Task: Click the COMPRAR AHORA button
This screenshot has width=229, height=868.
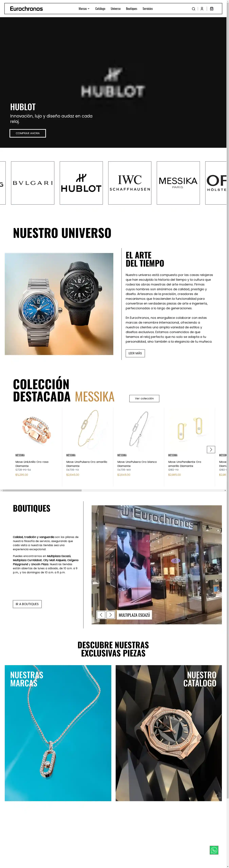Action: (28, 133)
